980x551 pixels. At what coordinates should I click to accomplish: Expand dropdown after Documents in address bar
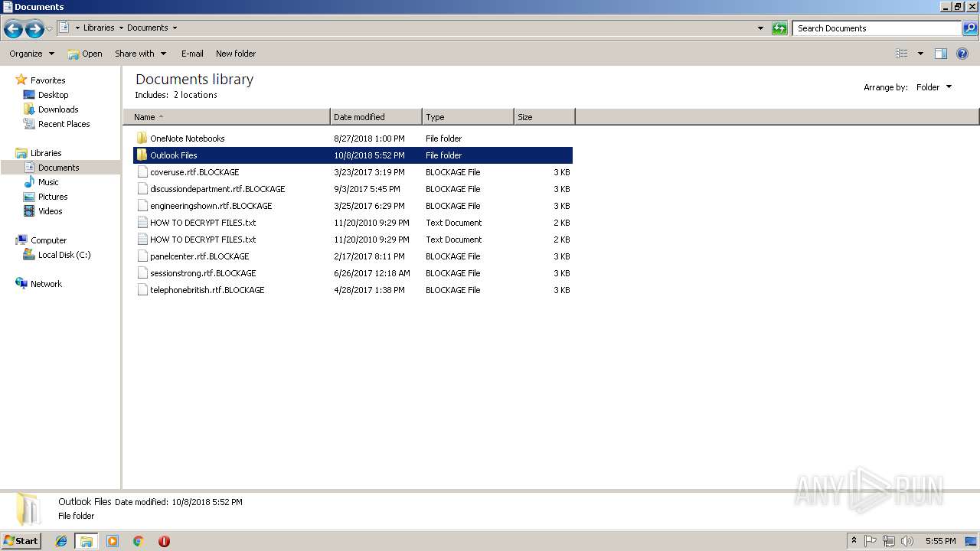pos(175,28)
